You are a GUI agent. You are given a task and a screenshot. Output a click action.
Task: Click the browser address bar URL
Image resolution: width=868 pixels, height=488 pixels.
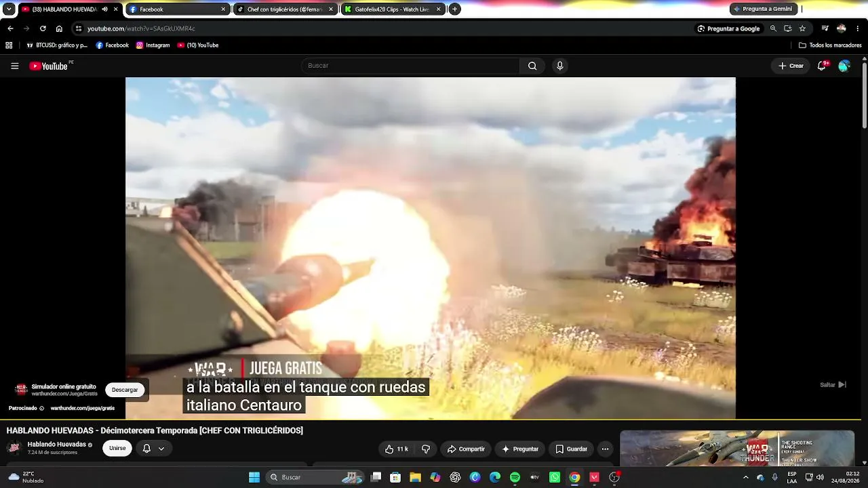coord(141,28)
